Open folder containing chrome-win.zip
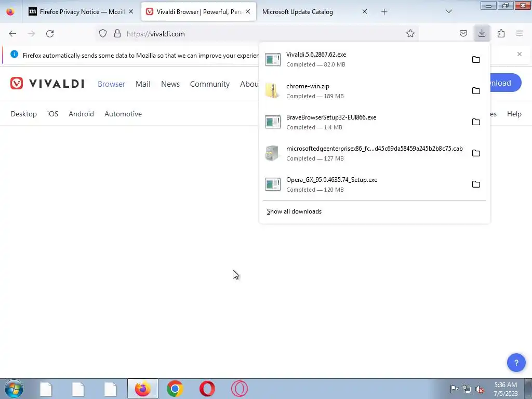 point(476,90)
